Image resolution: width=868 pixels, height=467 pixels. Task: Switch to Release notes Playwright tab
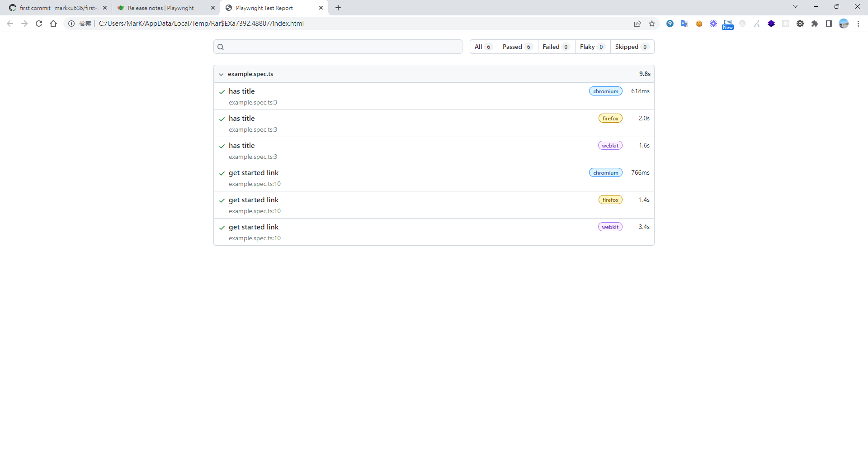[x=160, y=8]
